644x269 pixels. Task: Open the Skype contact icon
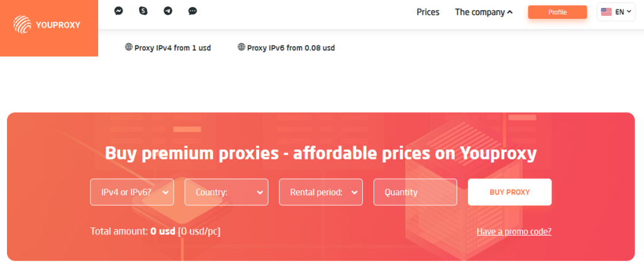[x=143, y=11]
